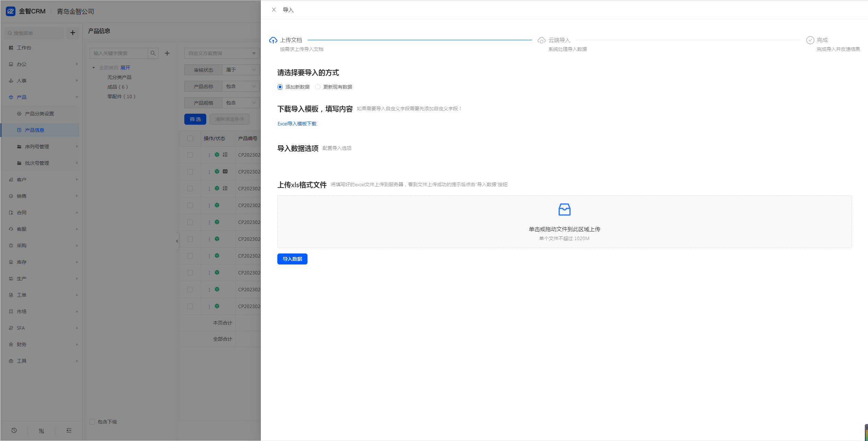
Task: Click the 完成 checkmark step icon
Action: pyautogui.click(x=810, y=40)
